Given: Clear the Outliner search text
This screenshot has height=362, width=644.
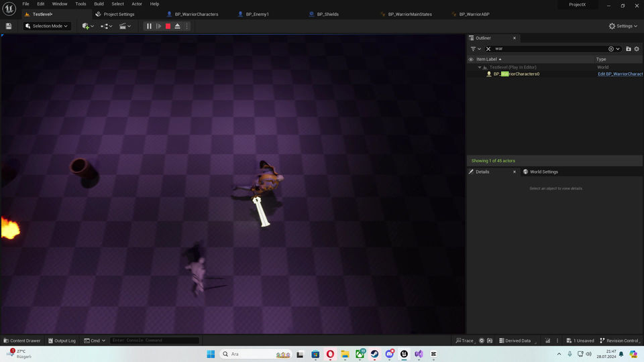Looking at the screenshot, I should click(488, 49).
